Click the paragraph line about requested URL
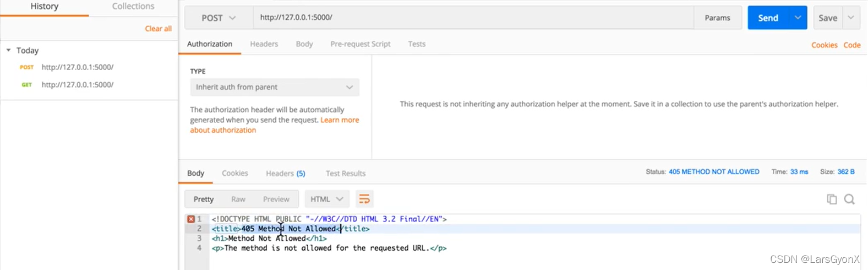This screenshot has width=868, height=270. point(329,249)
